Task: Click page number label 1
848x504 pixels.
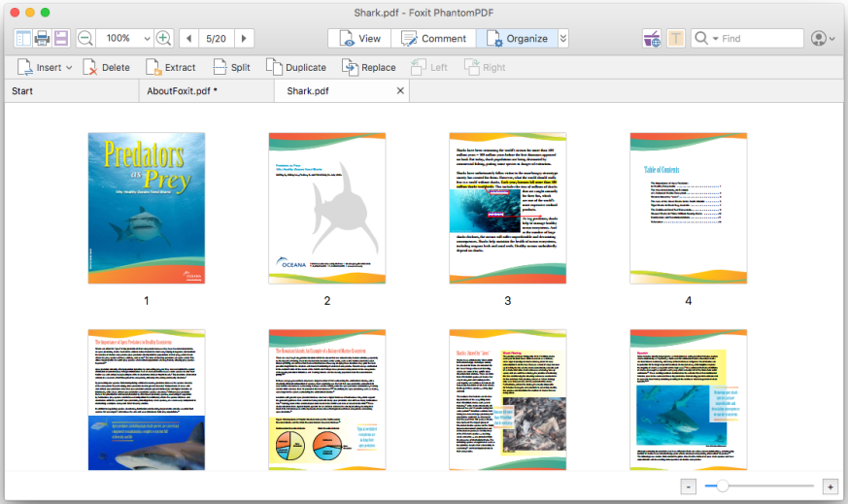Action: pos(147,301)
